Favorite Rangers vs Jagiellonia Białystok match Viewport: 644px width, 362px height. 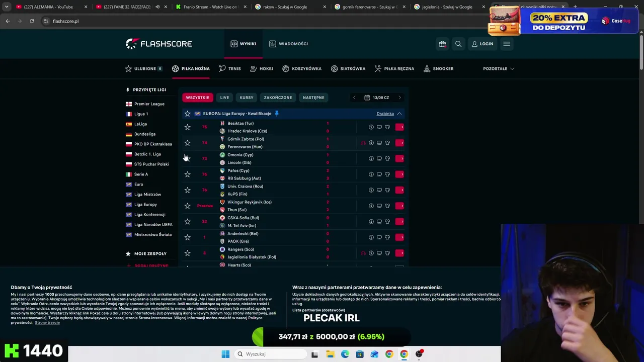click(187, 253)
